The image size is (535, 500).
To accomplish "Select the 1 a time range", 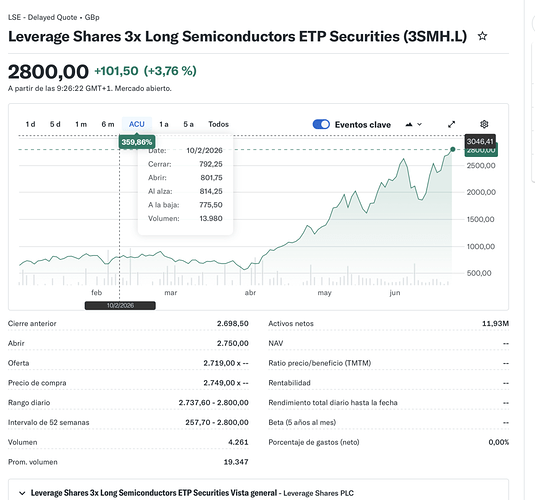I will click(x=164, y=124).
